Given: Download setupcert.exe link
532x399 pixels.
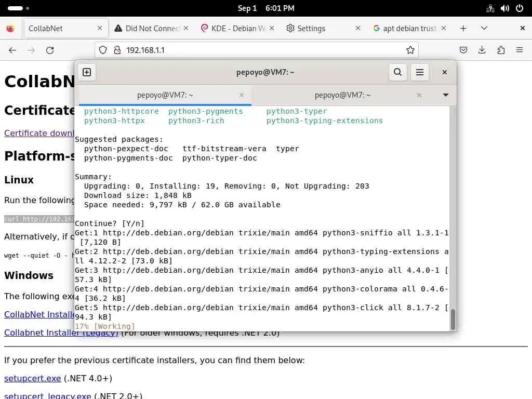Looking at the screenshot, I should coord(33,378).
